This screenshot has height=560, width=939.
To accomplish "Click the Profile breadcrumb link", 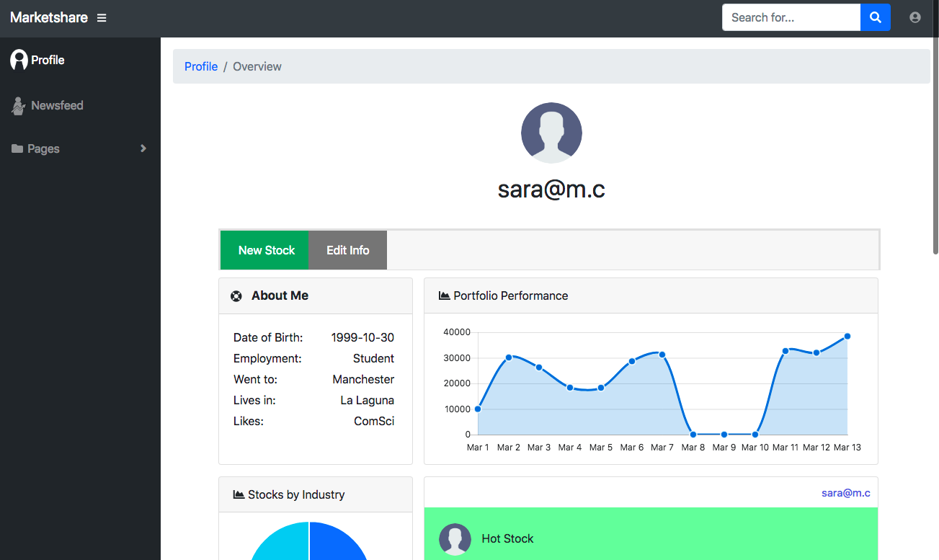I will tap(201, 66).
